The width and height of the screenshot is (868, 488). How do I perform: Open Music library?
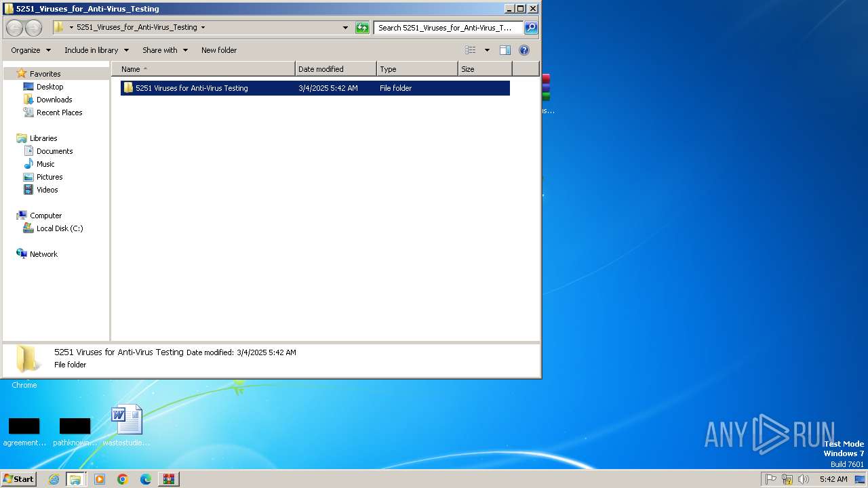tap(45, 164)
